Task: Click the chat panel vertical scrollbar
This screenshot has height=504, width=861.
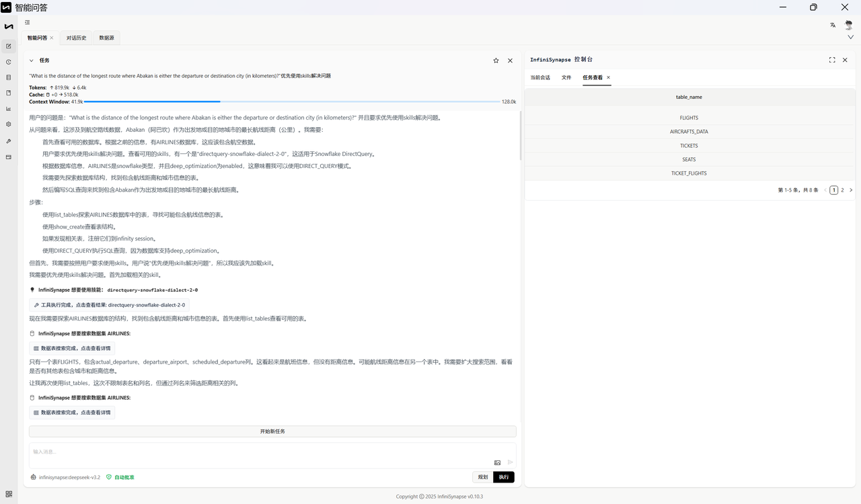Action: (x=521, y=134)
